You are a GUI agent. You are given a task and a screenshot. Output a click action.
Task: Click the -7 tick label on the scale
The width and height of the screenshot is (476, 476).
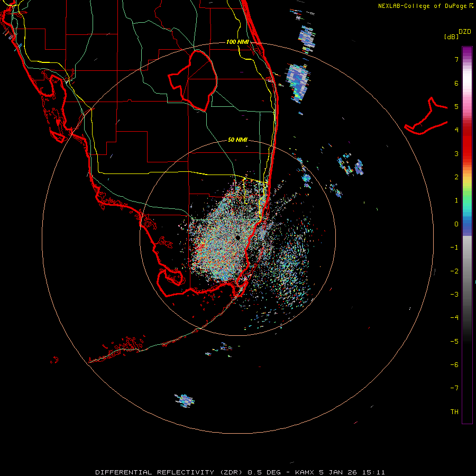(454, 388)
